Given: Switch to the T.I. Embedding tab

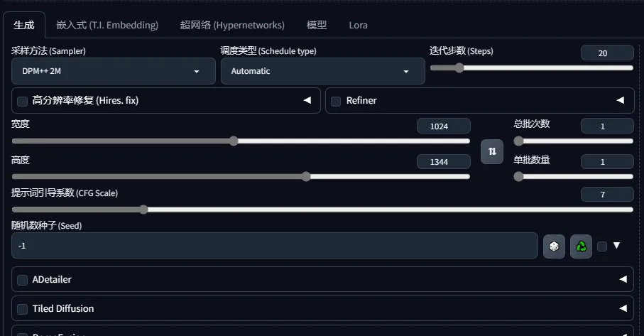Looking at the screenshot, I should coord(107,25).
